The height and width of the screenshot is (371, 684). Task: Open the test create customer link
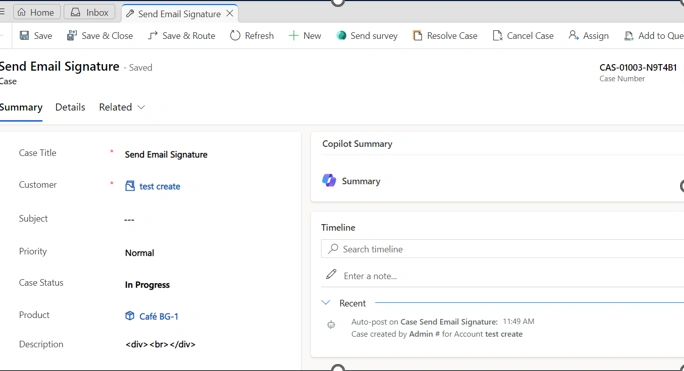coord(160,186)
